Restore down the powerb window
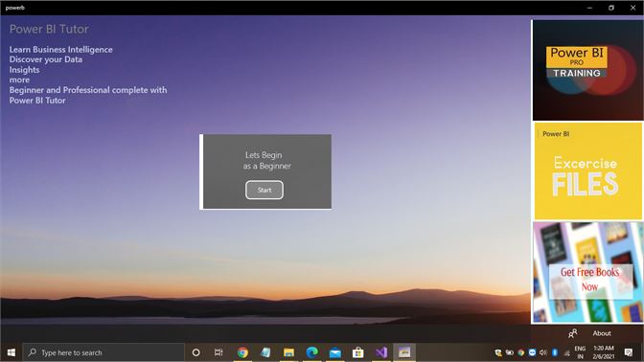This screenshot has width=644, height=362. (611, 8)
